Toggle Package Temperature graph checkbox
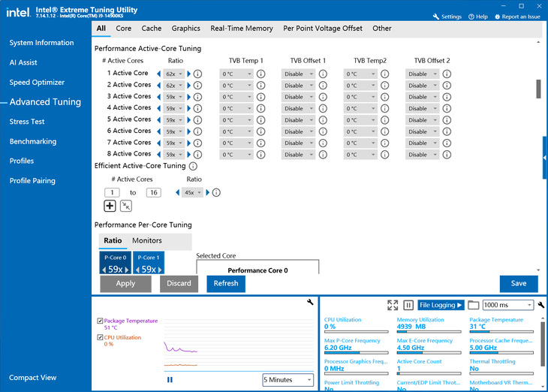548x392 pixels. tap(100, 321)
